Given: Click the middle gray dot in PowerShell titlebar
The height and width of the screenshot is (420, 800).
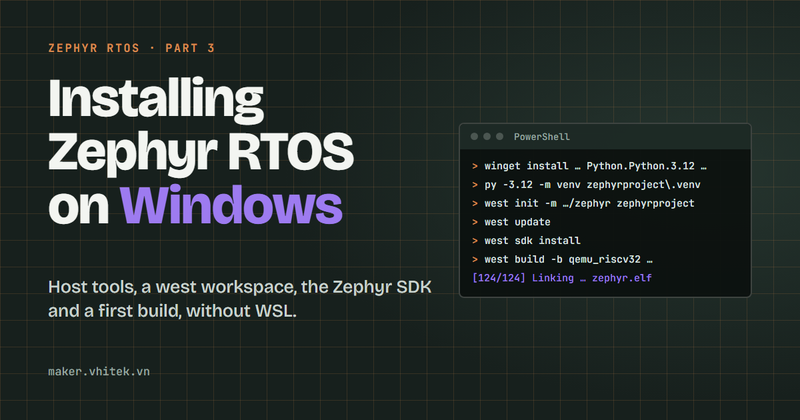Looking at the screenshot, I should [x=487, y=136].
